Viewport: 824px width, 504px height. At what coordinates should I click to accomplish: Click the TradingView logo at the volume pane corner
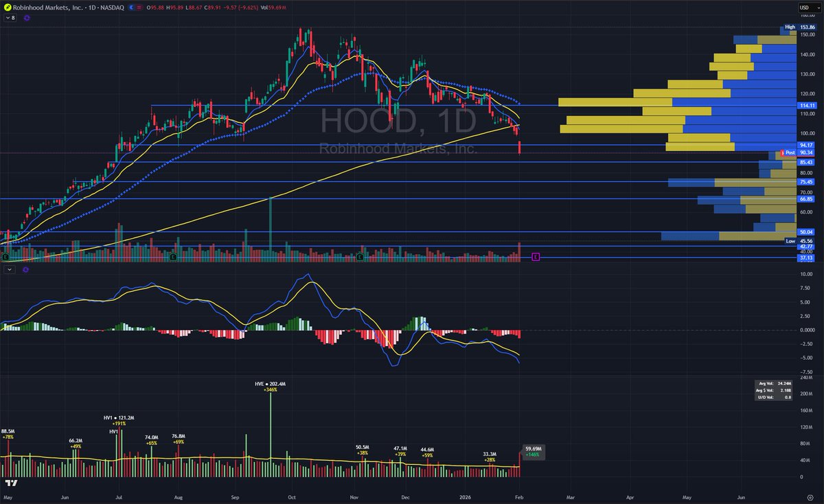10,483
